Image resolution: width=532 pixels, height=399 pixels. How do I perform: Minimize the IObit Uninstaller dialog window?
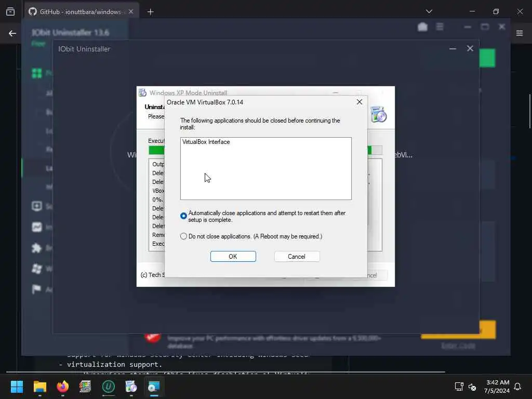pyautogui.click(x=453, y=48)
